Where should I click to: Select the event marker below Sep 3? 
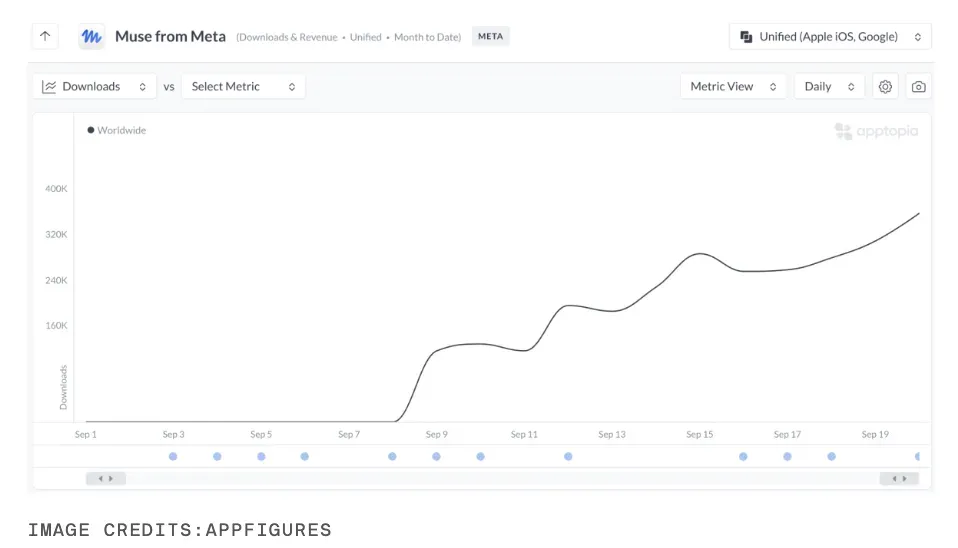pos(173,456)
